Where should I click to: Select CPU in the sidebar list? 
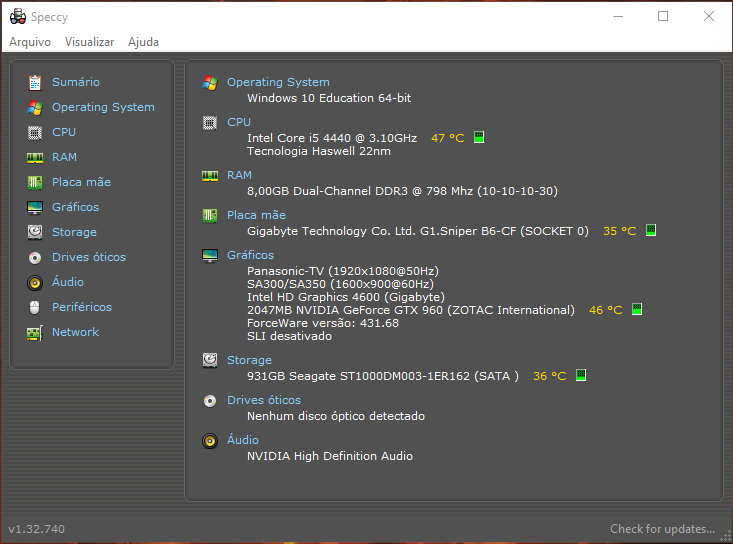[64, 132]
